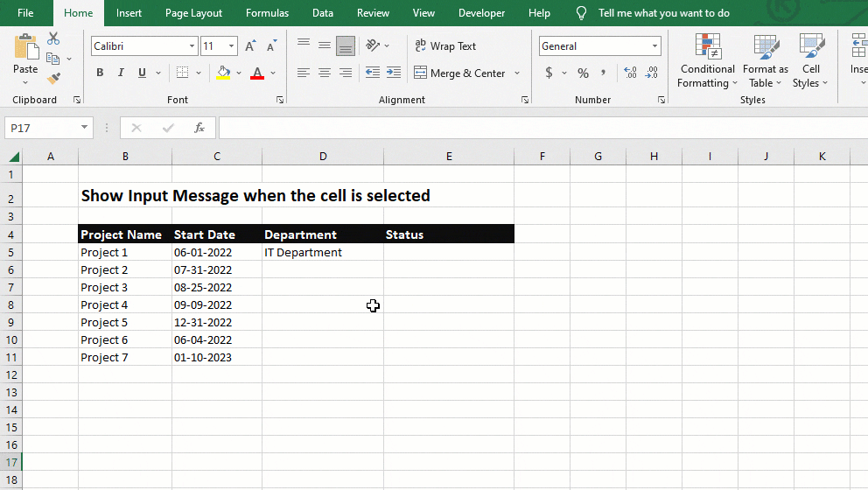Open Format as Table gallery
This screenshot has width=868, height=490.
[x=766, y=61]
